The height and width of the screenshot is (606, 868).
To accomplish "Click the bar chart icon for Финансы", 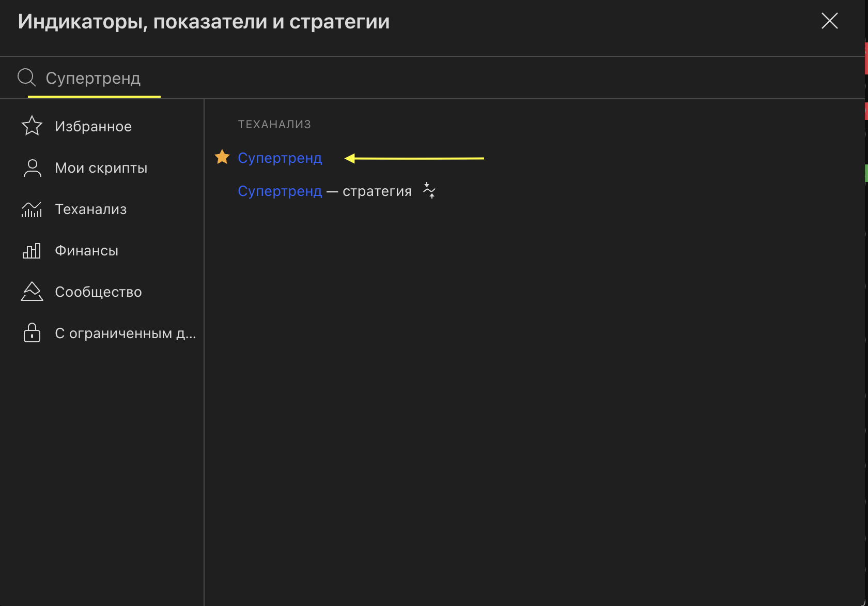I will (x=32, y=251).
